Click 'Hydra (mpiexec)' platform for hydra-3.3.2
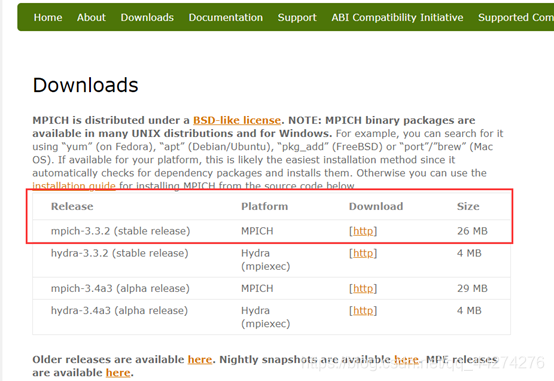The width and height of the screenshot is (554, 381). tap(266, 260)
